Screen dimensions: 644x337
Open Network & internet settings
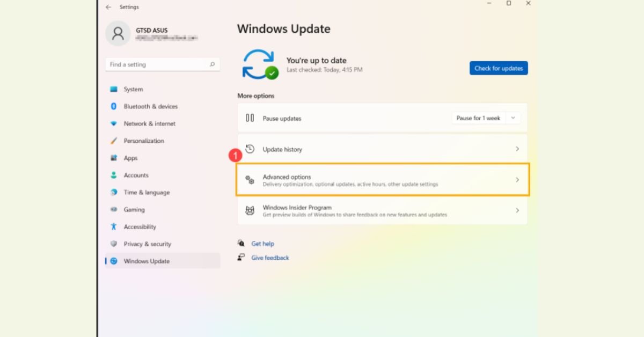click(163, 123)
